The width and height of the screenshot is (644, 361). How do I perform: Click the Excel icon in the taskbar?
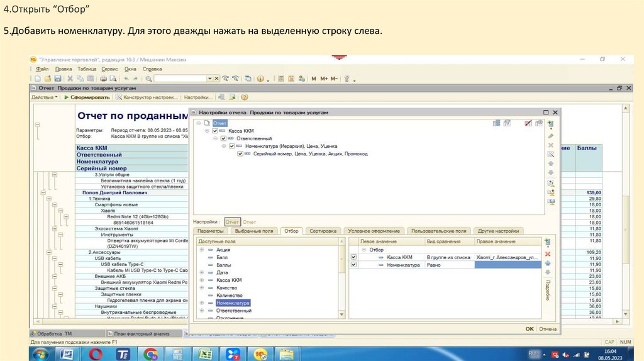[205, 354]
